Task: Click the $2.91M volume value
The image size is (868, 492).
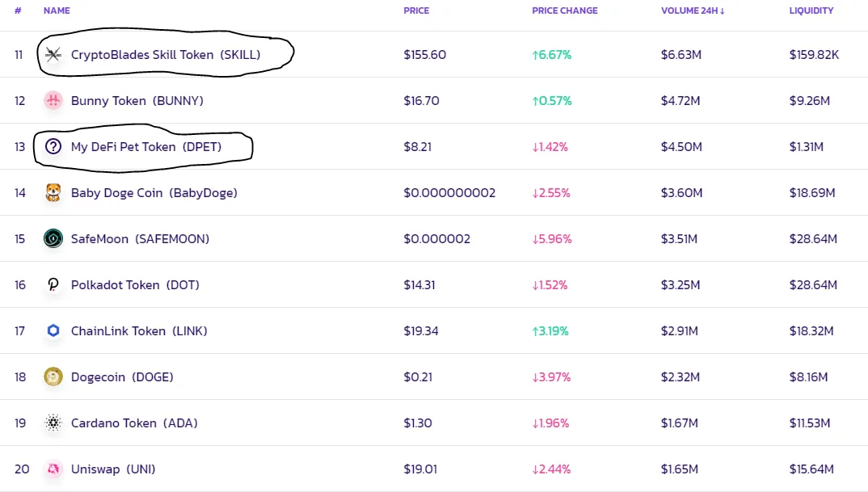Action: click(679, 331)
